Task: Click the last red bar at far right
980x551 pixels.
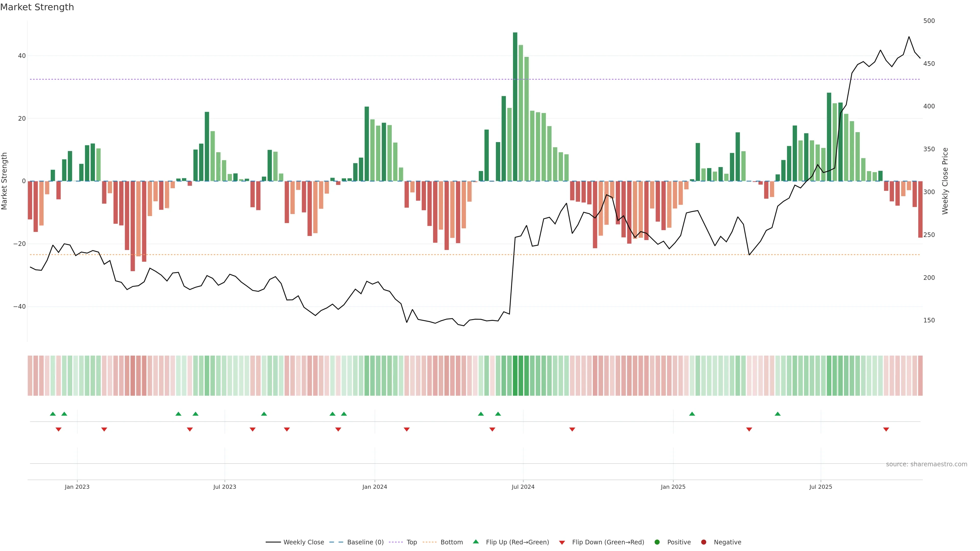Action: pyautogui.click(x=920, y=209)
